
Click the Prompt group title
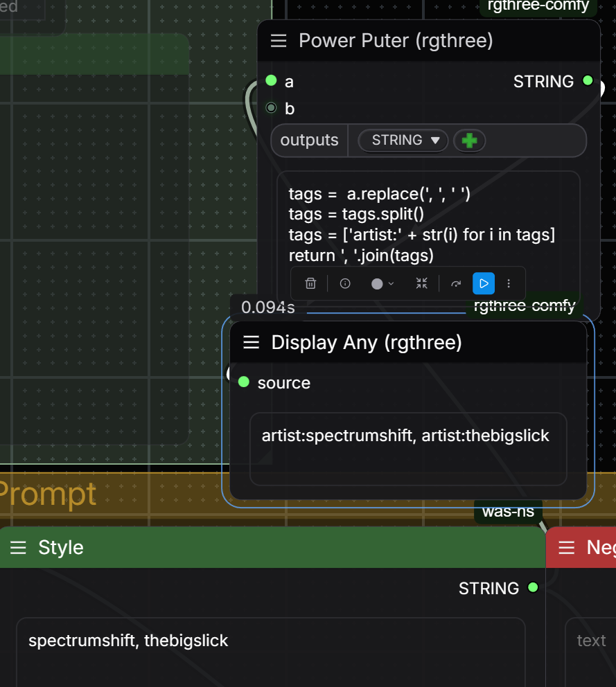(47, 494)
